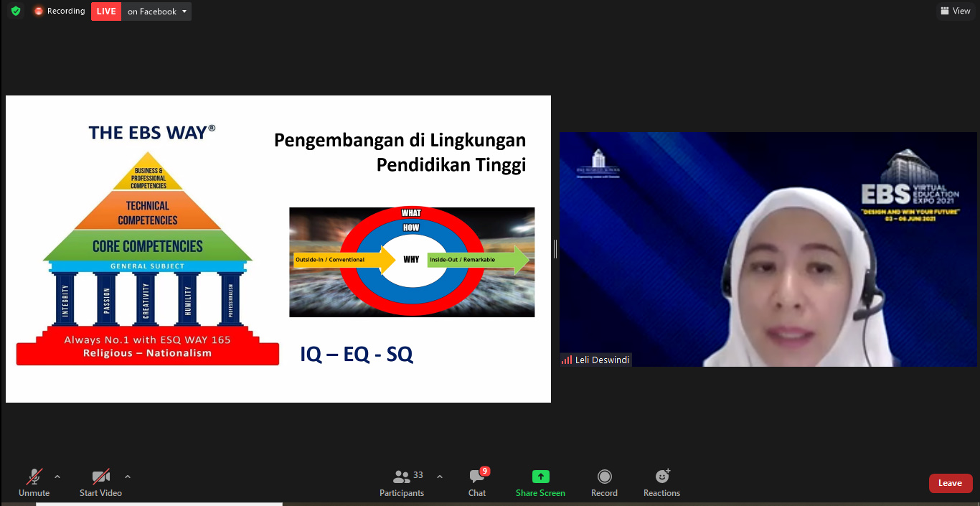
Task: Select Leli Deswindi's video tile
Action: pyautogui.click(x=768, y=249)
